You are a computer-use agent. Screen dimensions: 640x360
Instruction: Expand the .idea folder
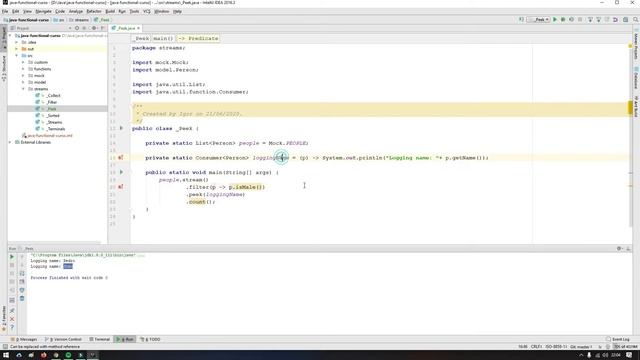(x=17, y=42)
